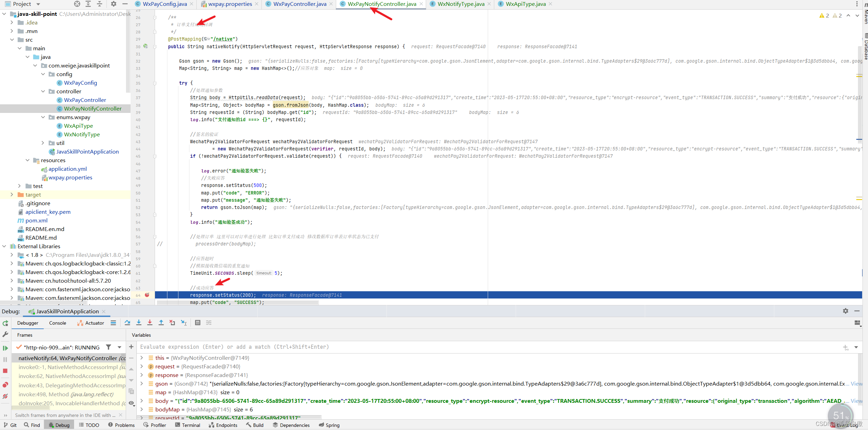Click the Step Into debug icon

coord(139,323)
